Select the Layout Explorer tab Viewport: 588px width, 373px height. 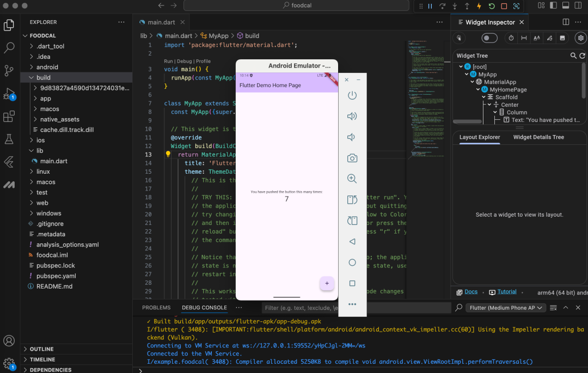coord(480,137)
